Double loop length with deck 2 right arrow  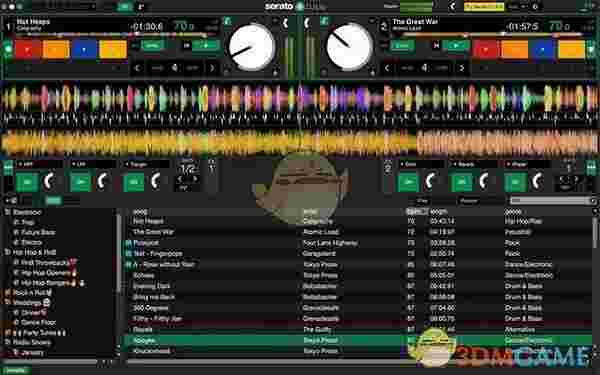[461, 68]
